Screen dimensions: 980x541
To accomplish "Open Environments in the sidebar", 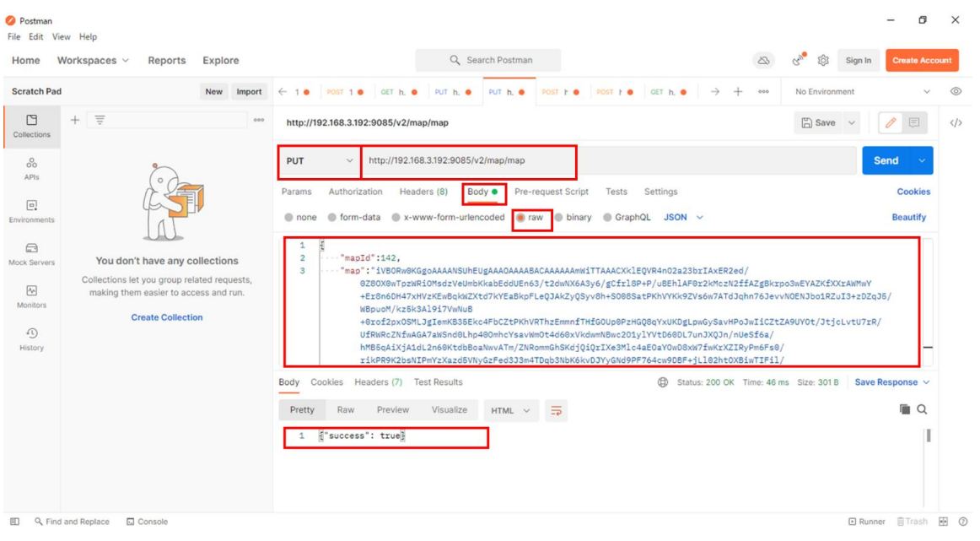I will click(31, 210).
